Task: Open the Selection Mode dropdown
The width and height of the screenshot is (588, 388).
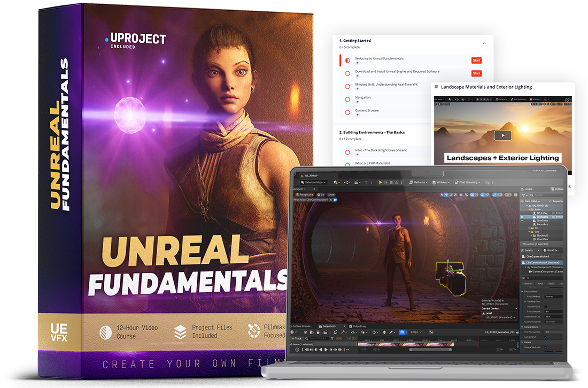Action: 313,182
